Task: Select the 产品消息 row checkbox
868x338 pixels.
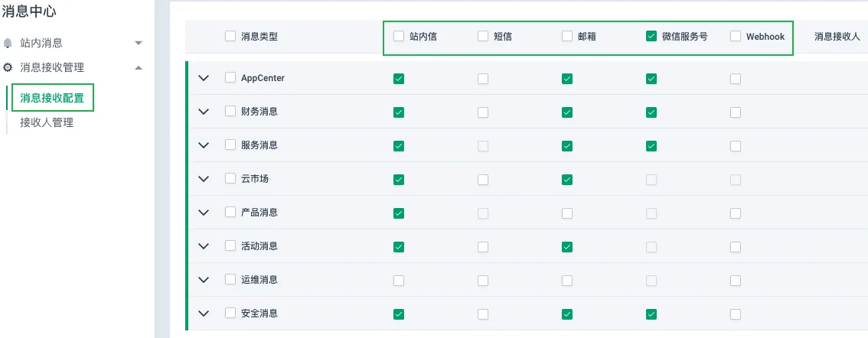Action: tap(230, 213)
